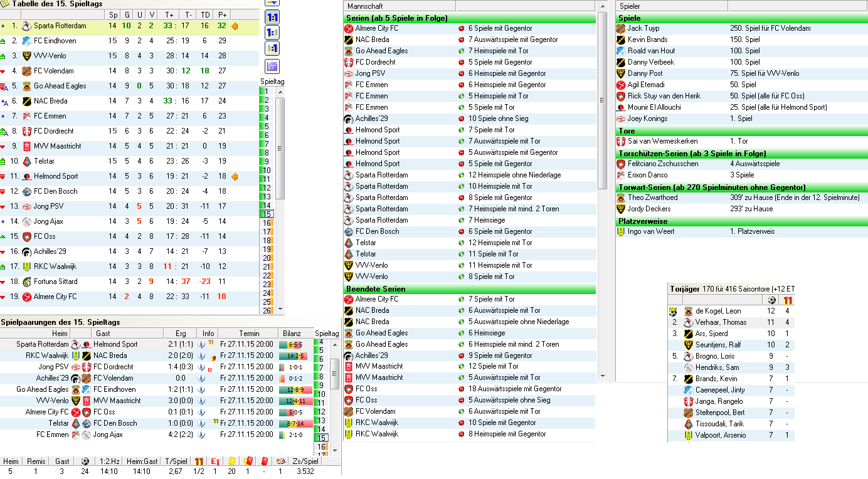The image size is (868, 479).
Task: Select the Theo Zwarthoed goalkeeper series row
Action: (x=742, y=197)
